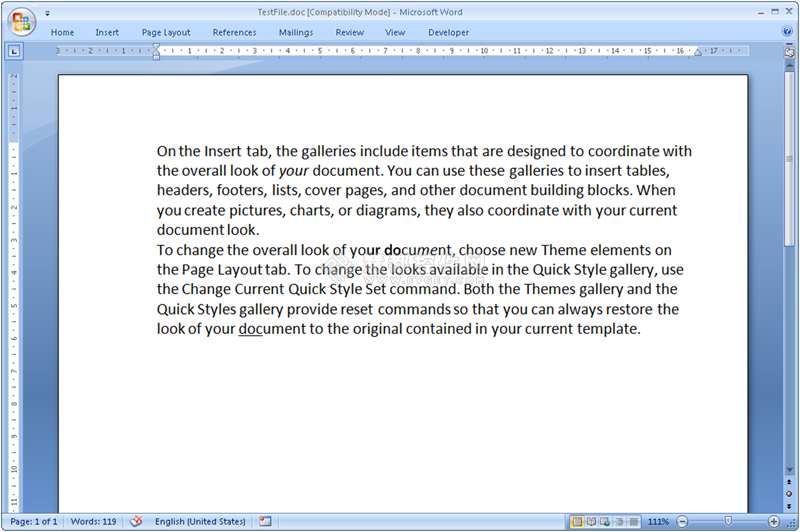Go to the View ribbon tab
The height and width of the screenshot is (532, 800).
(395, 33)
